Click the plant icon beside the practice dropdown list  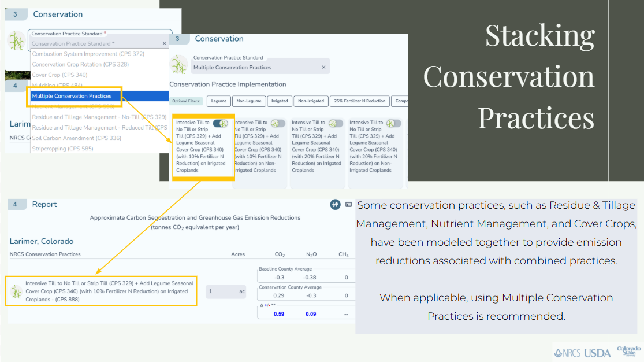pyautogui.click(x=17, y=40)
